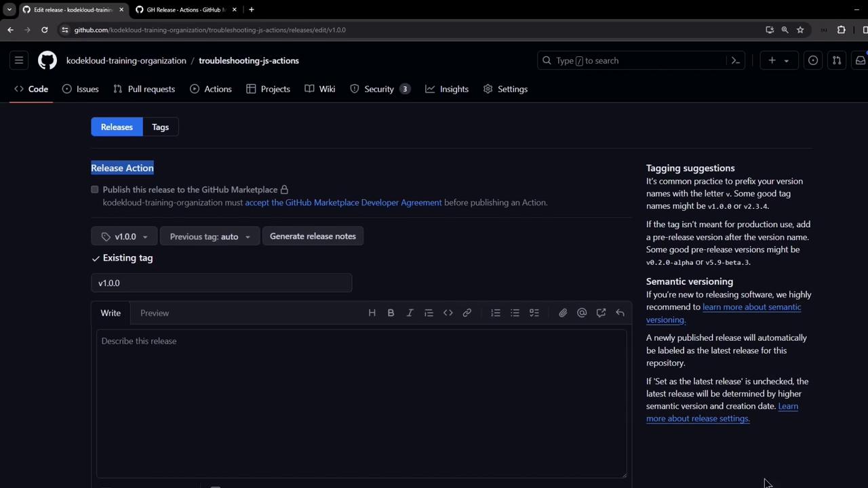Open saved replies arrow icon

(x=620, y=312)
